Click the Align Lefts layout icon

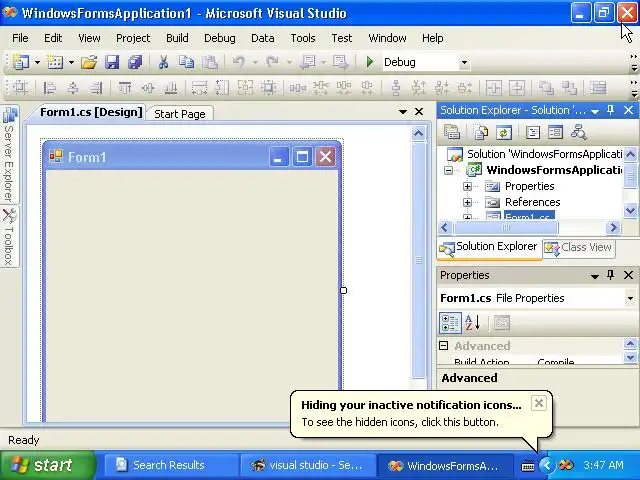pos(49,88)
